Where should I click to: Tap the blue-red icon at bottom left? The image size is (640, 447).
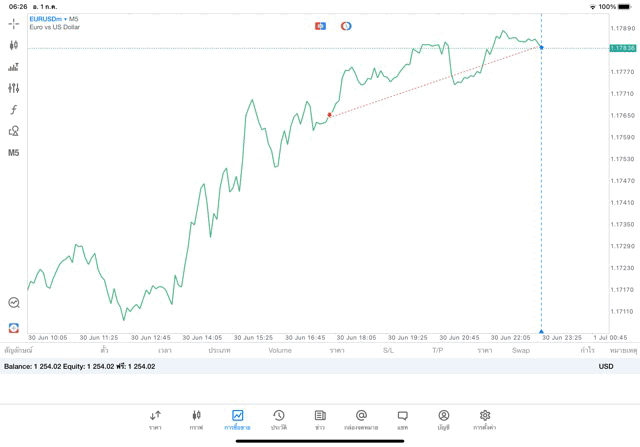click(14, 327)
